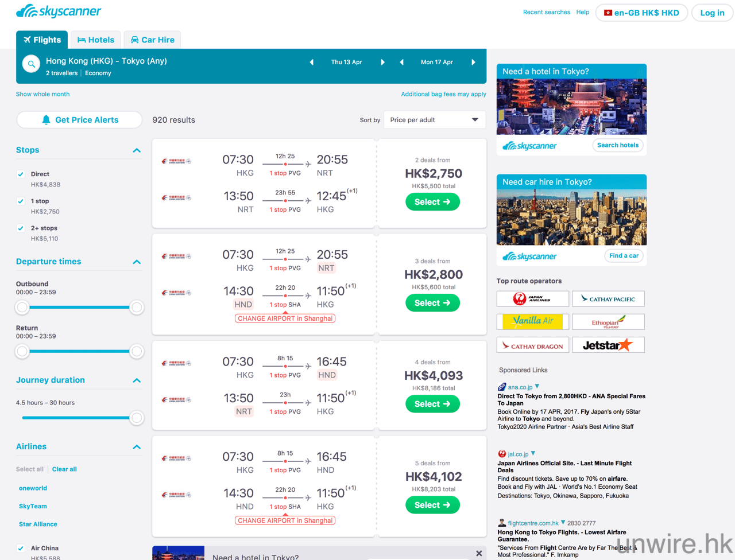
Task: Switch to the Hotels tab
Action: 95,40
